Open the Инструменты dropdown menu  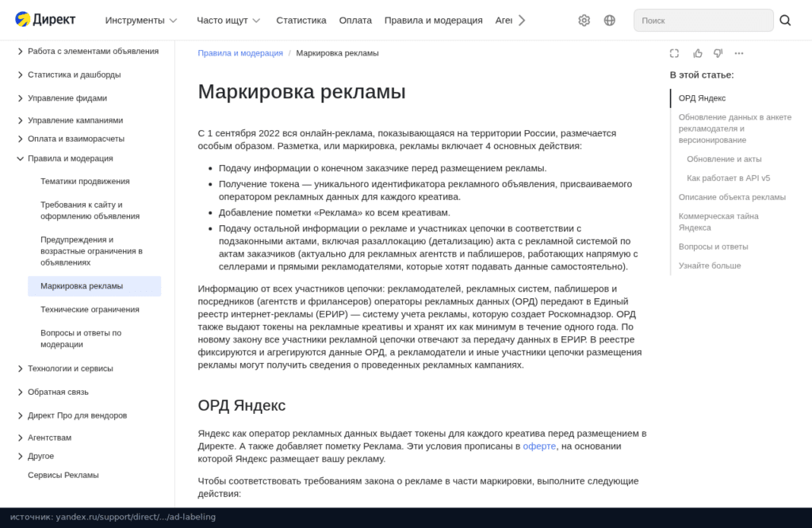point(141,20)
